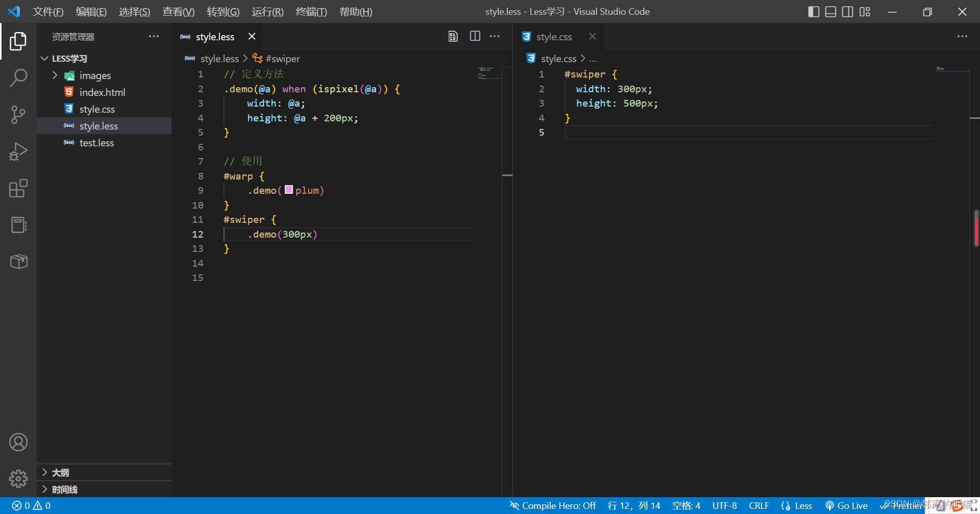
Task: Open the Explorer view in activity bar
Action: coord(18,41)
